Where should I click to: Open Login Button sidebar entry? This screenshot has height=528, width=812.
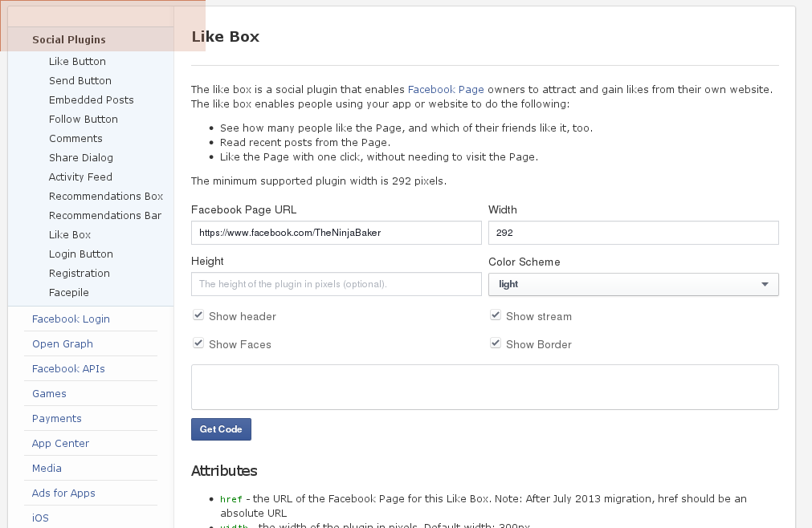point(81,254)
